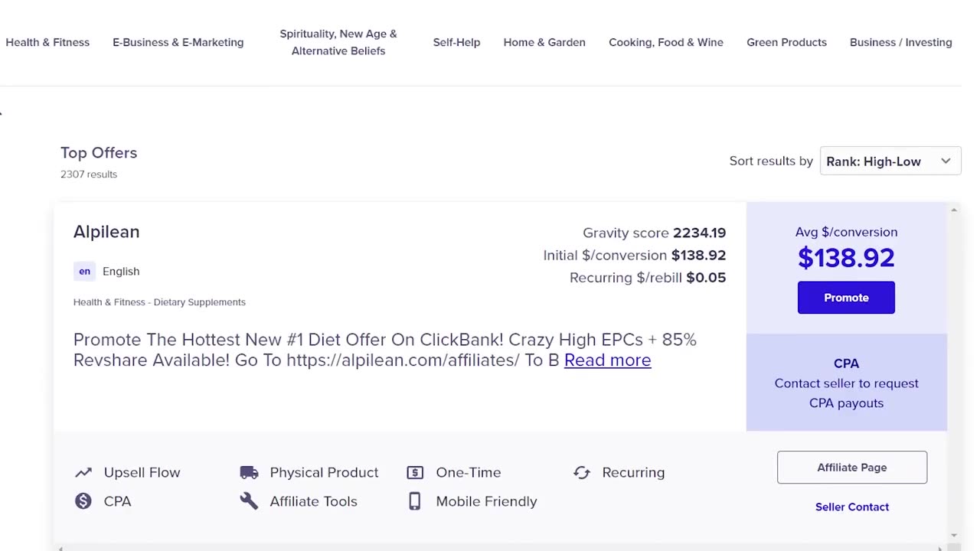Viewport: 980px width, 551px height.
Task: Click the Physical Product truck icon
Action: pyautogui.click(x=249, y=473)
